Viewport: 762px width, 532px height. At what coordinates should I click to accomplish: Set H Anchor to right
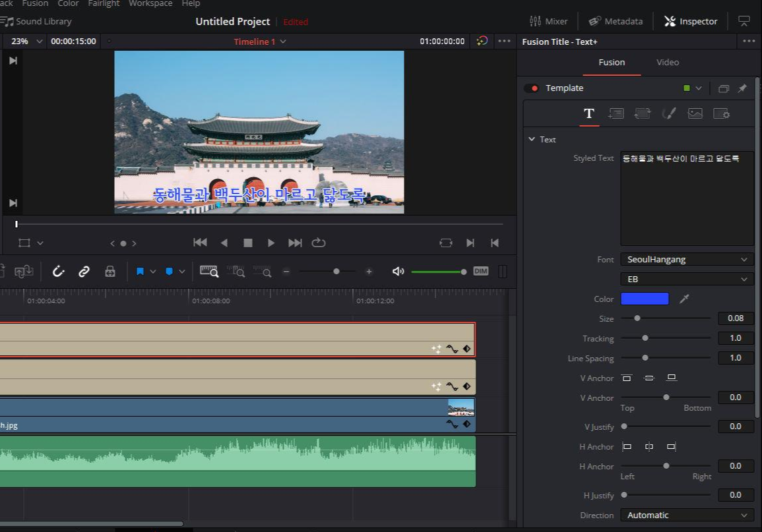(x=672, y=446)
